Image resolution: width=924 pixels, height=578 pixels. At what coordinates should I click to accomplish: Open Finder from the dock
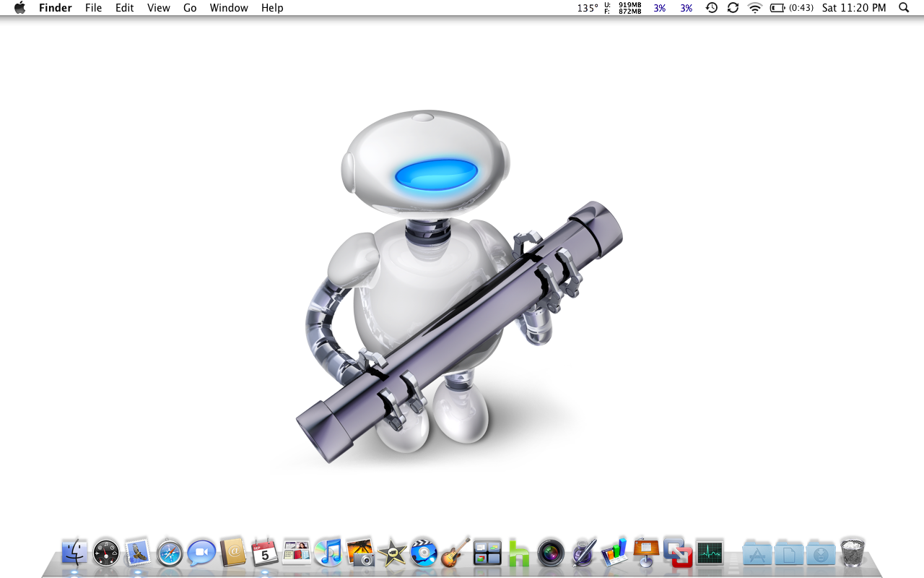[74, 553]
